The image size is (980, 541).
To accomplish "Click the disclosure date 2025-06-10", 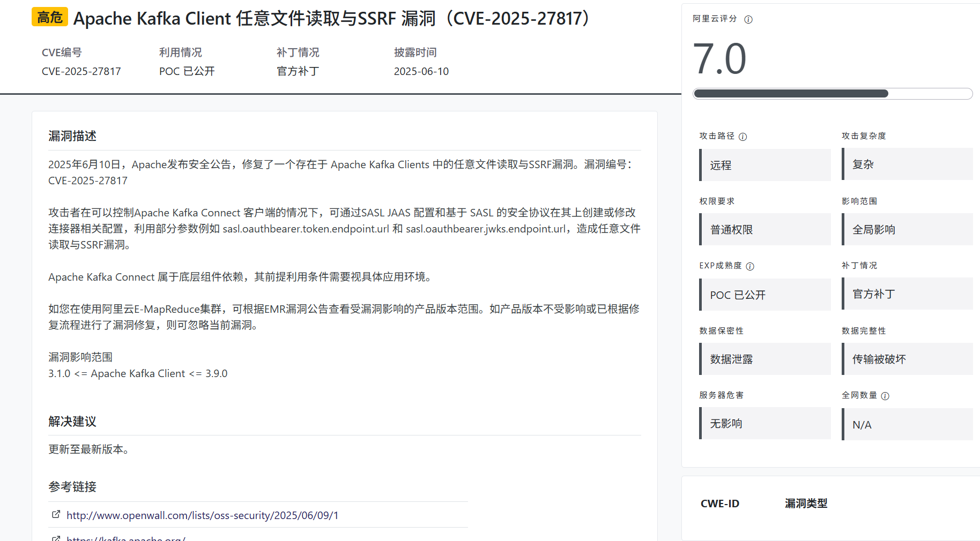I will click(421, 71).
